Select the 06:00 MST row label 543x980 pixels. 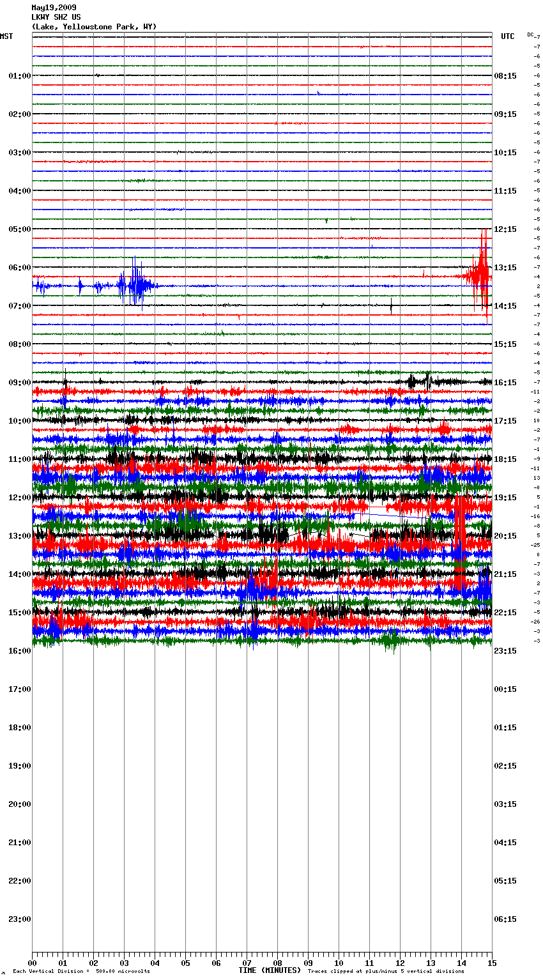point(19,268)
